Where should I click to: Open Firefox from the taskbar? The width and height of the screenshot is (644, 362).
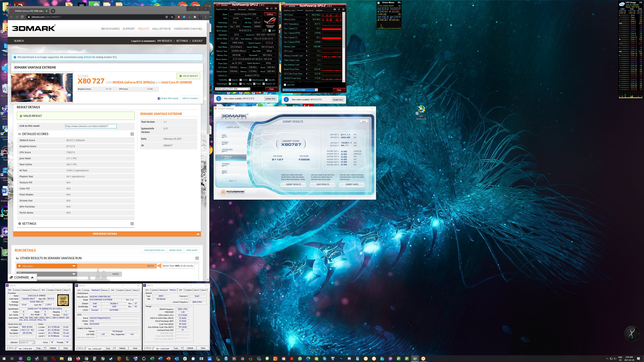tap(78, 358)
